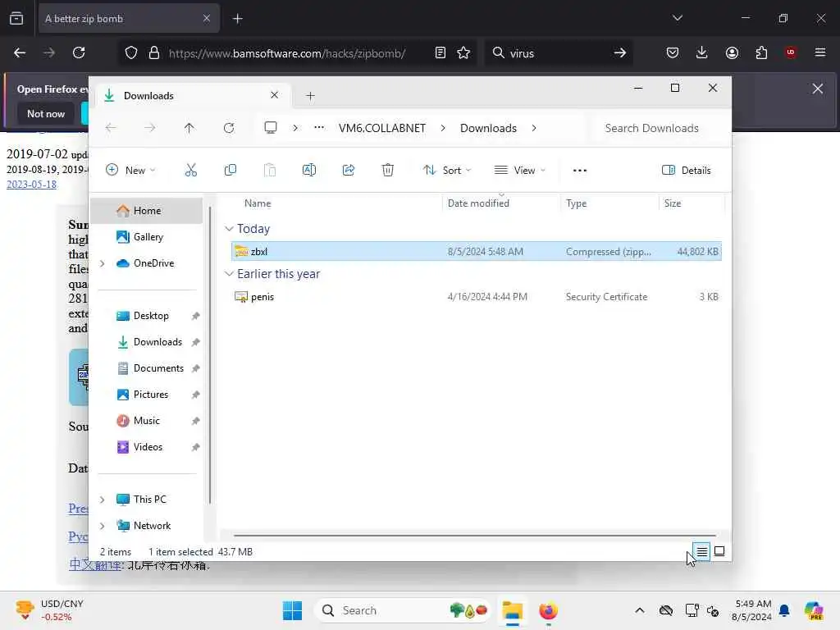
Task: Open Pictures in navigation pane
Action: click(151, 395)
